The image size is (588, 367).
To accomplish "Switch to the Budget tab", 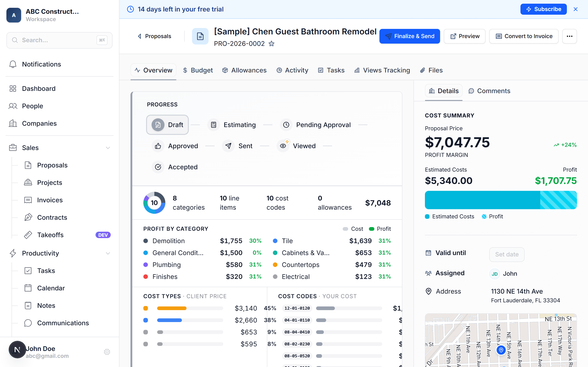I will 198,70.
